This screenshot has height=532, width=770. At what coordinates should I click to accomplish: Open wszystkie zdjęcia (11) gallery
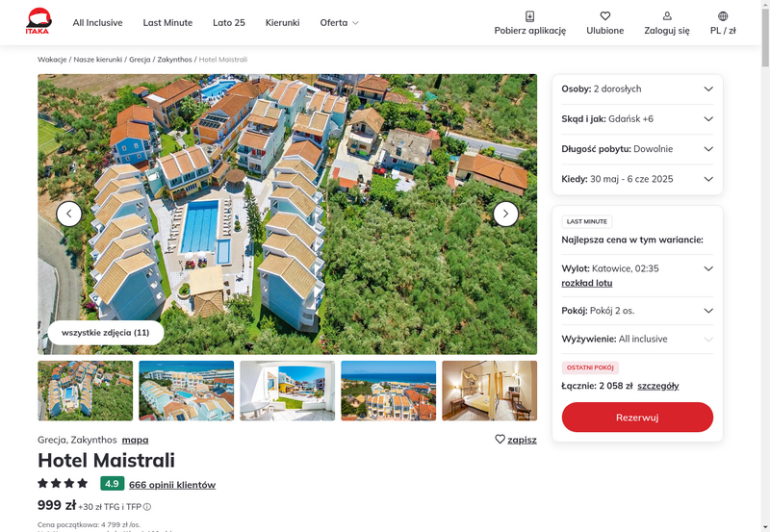(106, 333)
